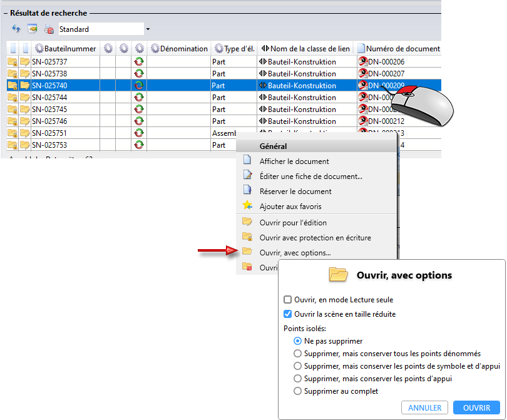Click the sync status icon of SN-025744

[139, 97]
